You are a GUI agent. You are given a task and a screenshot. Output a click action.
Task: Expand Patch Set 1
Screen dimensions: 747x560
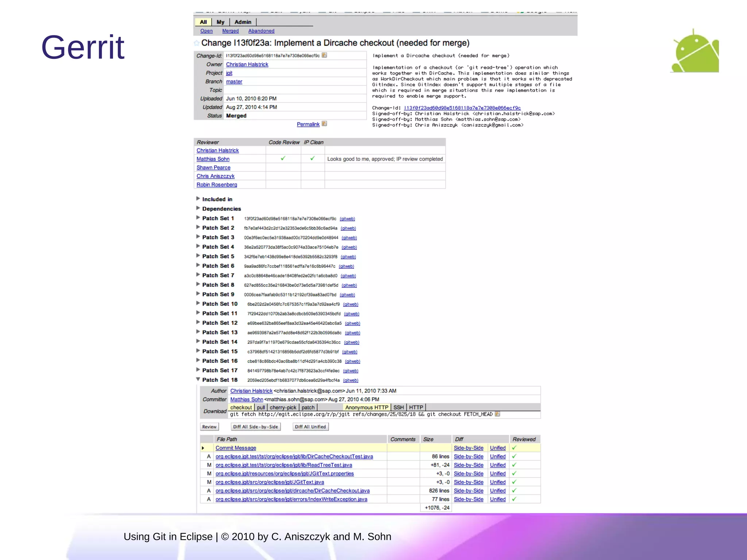coord(198,218)
